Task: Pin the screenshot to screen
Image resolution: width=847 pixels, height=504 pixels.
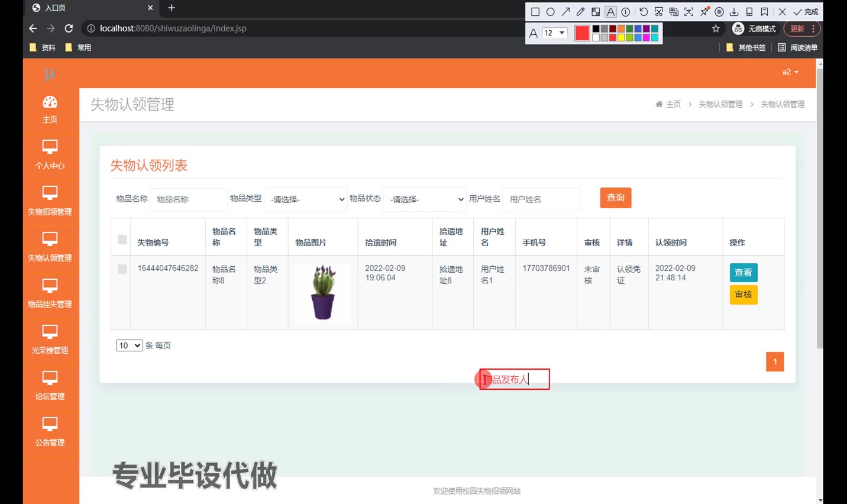Action: 704,11
